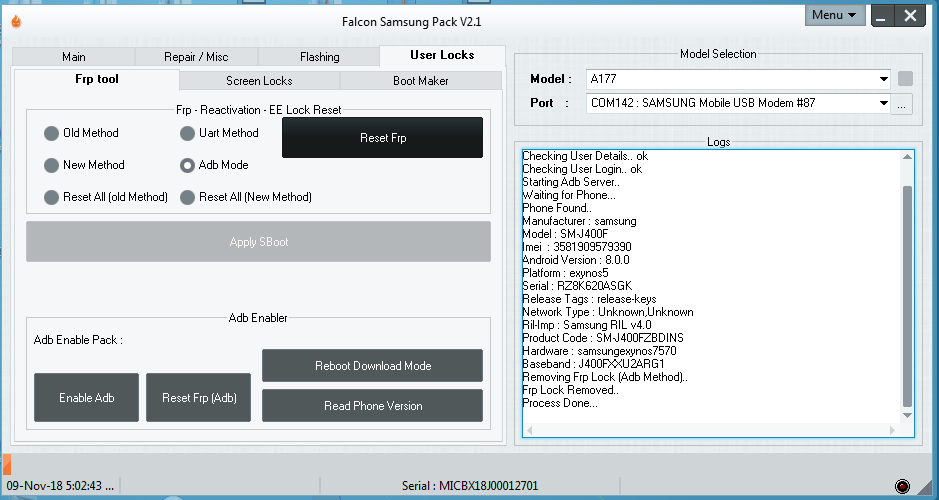Click the log line "Hardware : samsungexynos7570"
The height and width of the screenshot is (500, 939).
599,351
